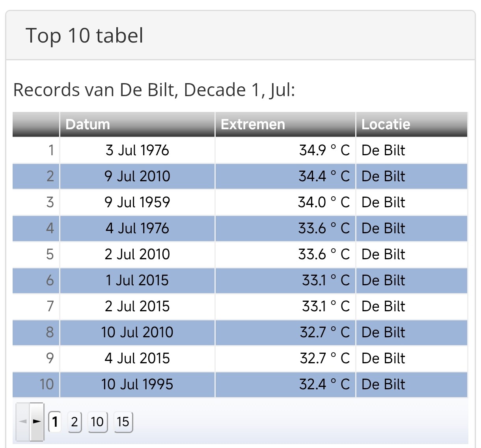
Task: Click the Locatie column header
Action: pos(386,125)
